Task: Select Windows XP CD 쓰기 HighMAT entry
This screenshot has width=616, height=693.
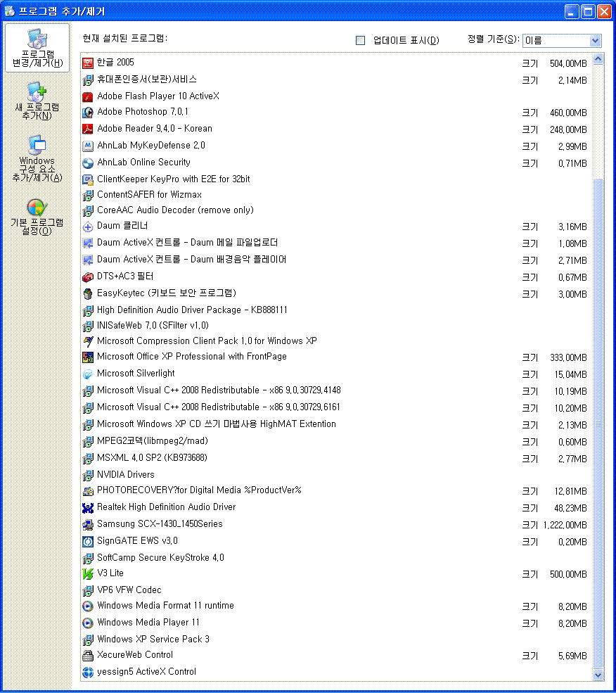Action: pyautogui.click(x=336, y=424)
